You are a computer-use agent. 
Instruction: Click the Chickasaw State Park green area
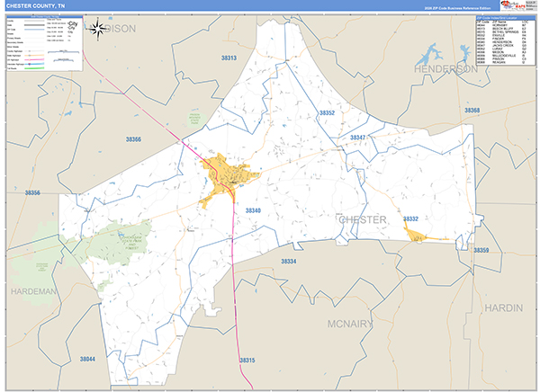click(x=117, y=243)
